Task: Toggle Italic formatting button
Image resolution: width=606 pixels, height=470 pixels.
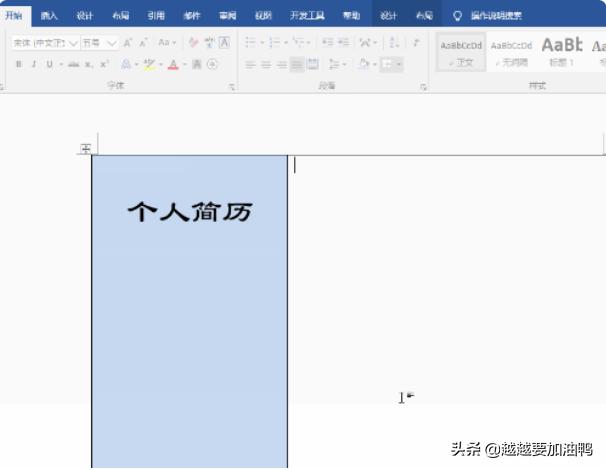Action: click(33, 64)
